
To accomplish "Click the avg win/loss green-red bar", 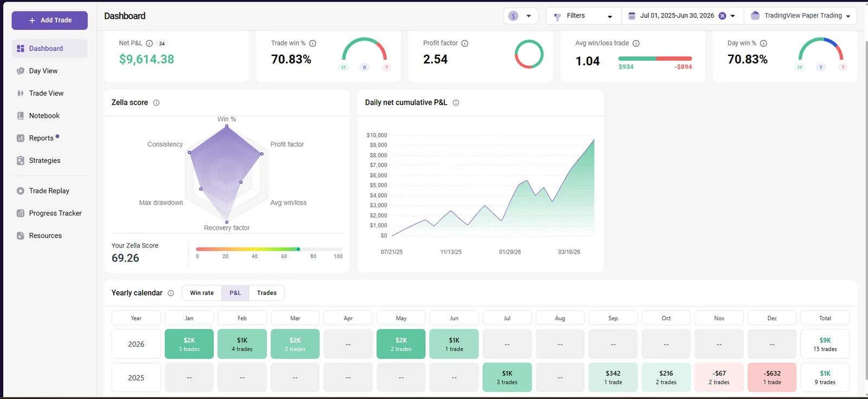I will [x=655, y=58].
